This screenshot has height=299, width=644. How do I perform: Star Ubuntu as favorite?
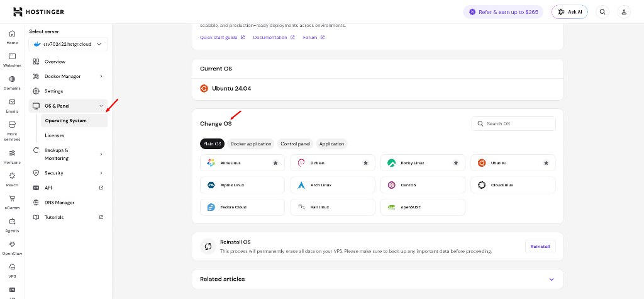click(546, 163)
